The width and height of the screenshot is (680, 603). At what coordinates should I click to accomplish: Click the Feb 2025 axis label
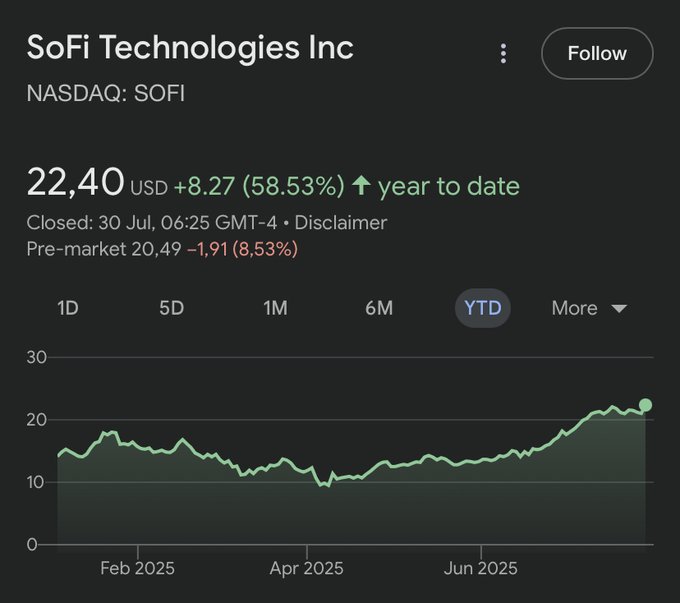tap(137, 568)
